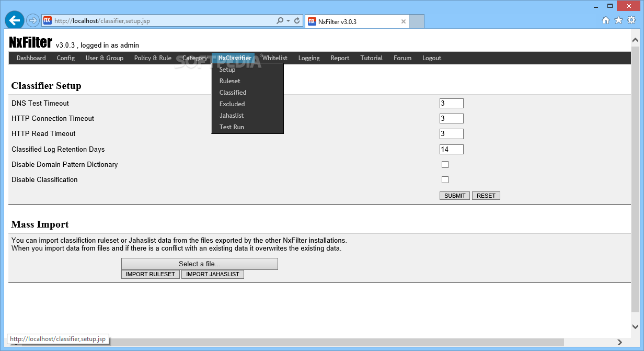644x351 pixels.
Task: Click the RESET button
Action: pos(486,196)
